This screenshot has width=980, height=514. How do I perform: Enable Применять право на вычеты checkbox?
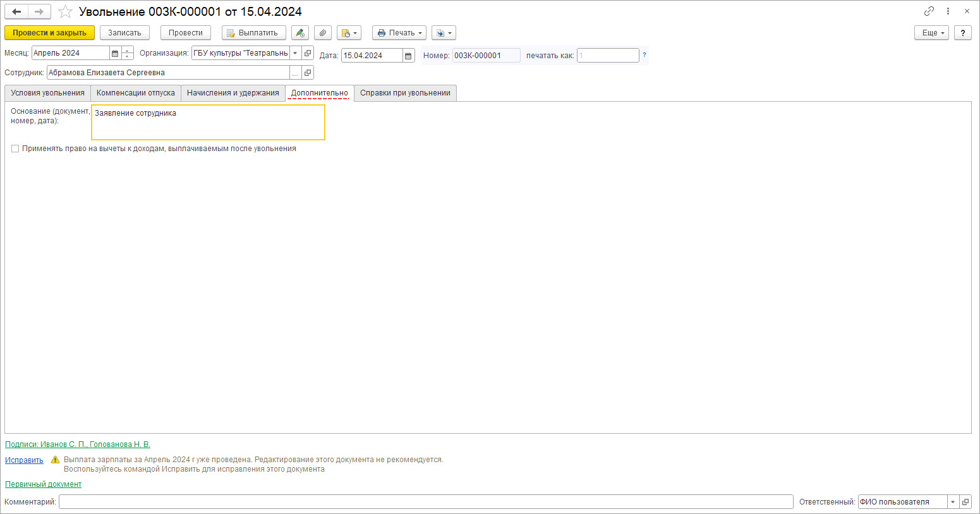15,149
